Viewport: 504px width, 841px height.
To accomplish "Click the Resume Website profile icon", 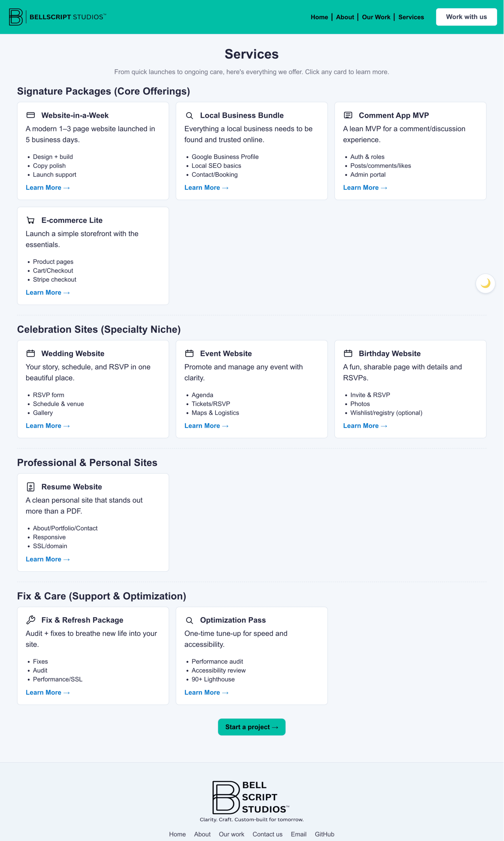I will point(31,487).
